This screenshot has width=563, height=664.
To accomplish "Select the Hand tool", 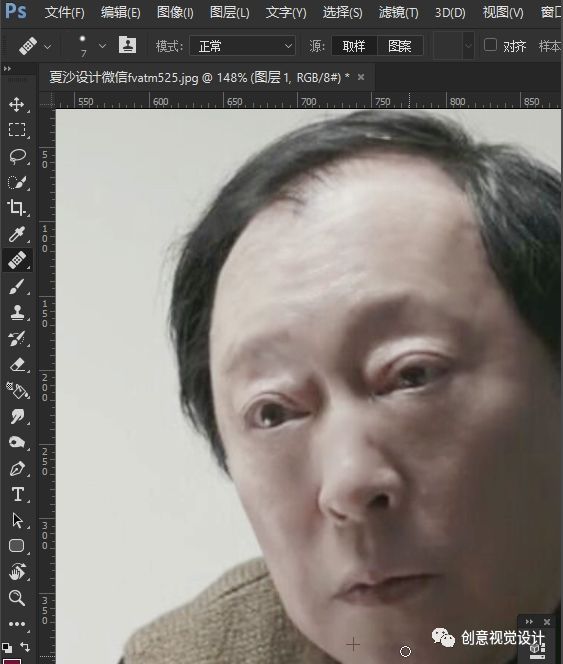I will pyautogui.click(x=17, y=572).
